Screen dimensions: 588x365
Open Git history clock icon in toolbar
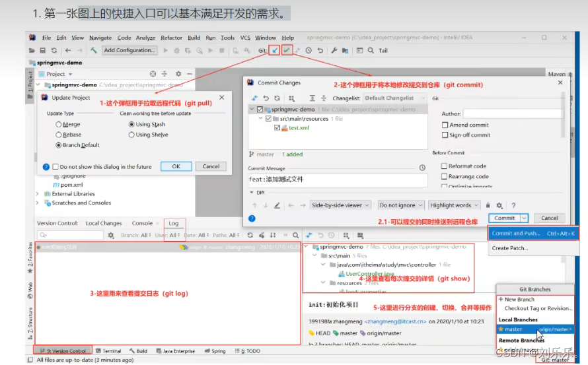point(309,50)
